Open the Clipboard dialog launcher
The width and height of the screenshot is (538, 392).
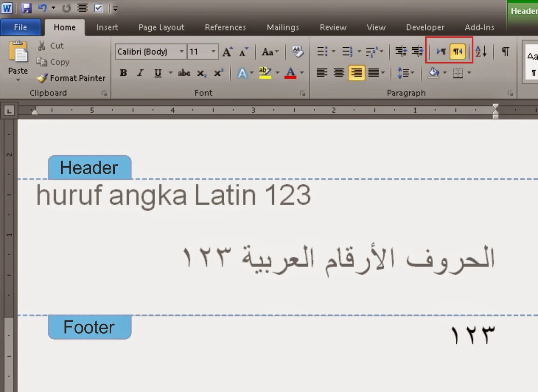104,93
